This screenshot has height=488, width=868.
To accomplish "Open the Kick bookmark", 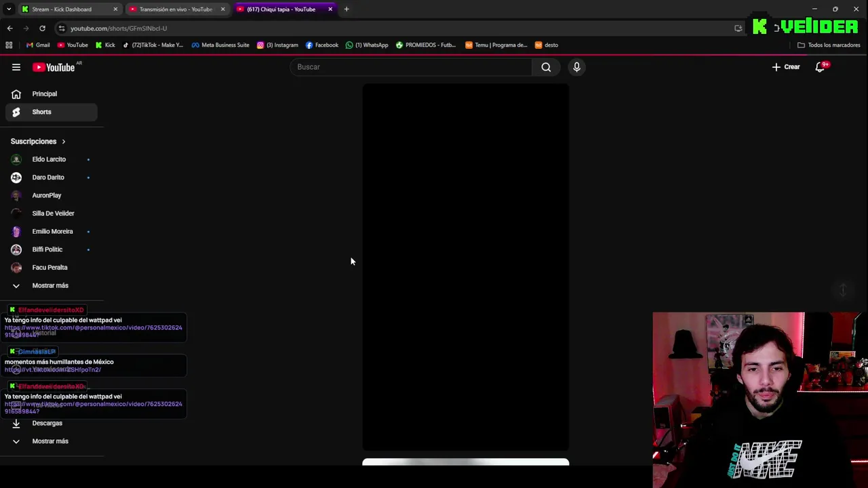I will (105, 45).
